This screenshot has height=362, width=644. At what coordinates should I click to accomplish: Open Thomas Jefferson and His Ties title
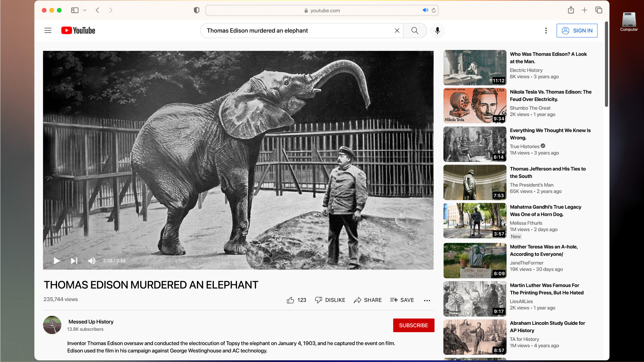(547, 172)
